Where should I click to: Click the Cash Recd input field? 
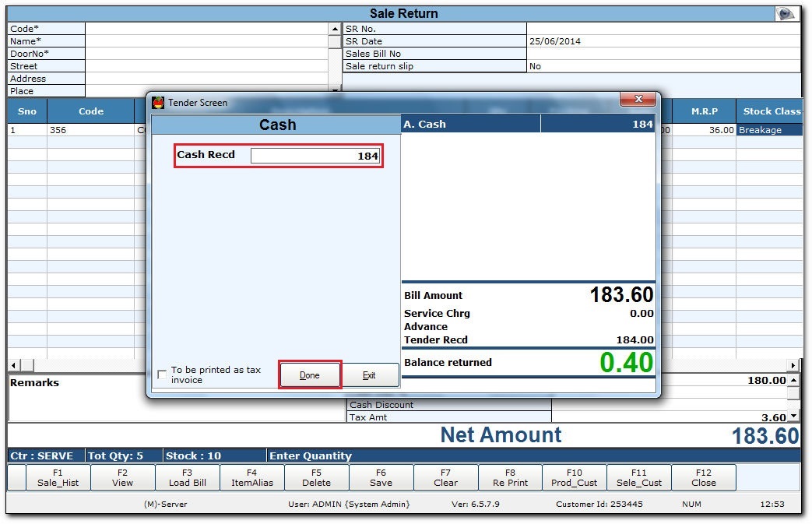pyautogui.click(x=315, y=156)
